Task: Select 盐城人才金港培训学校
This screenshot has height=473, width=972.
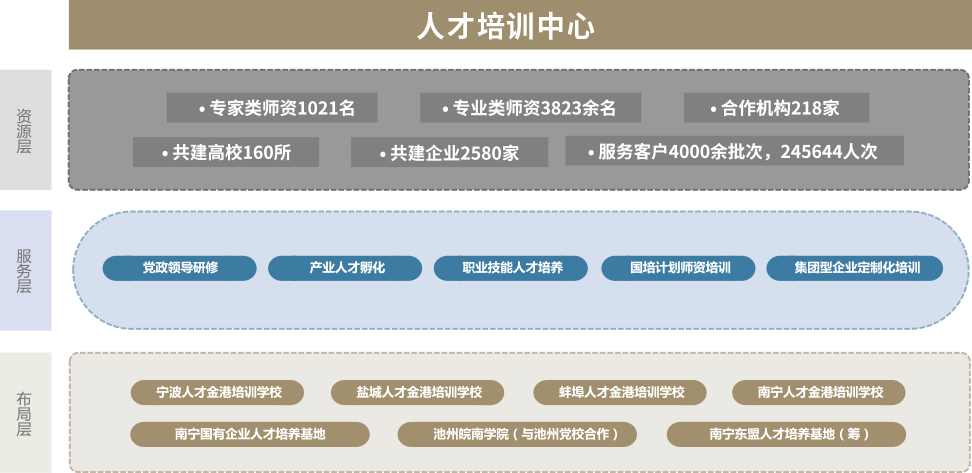Action: coord(418,392)
